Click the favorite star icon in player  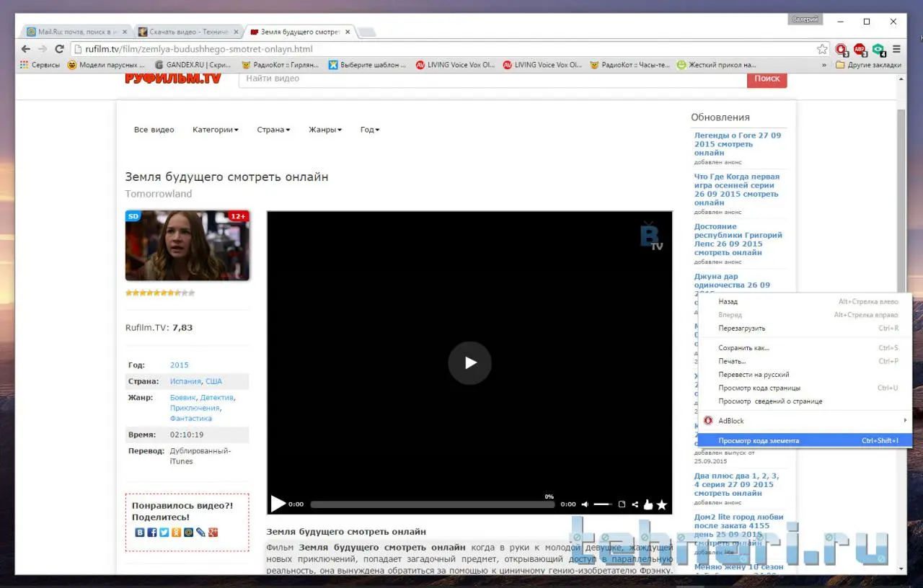click(x=661, y=504)
